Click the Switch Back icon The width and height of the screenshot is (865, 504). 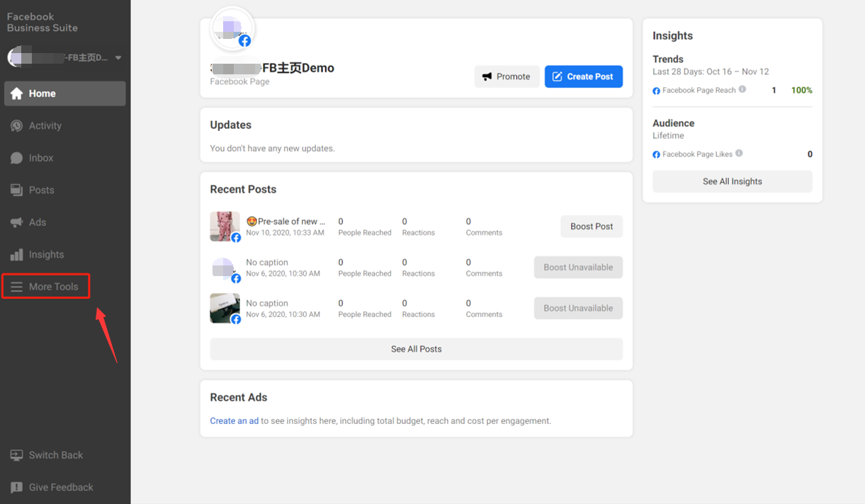tap(16, 455)
